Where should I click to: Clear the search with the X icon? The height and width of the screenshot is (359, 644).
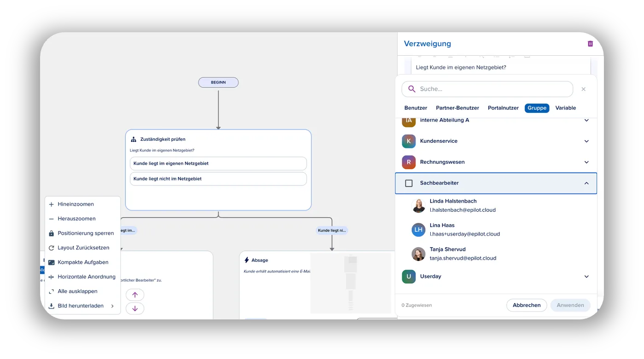click(x=584, y=89)
